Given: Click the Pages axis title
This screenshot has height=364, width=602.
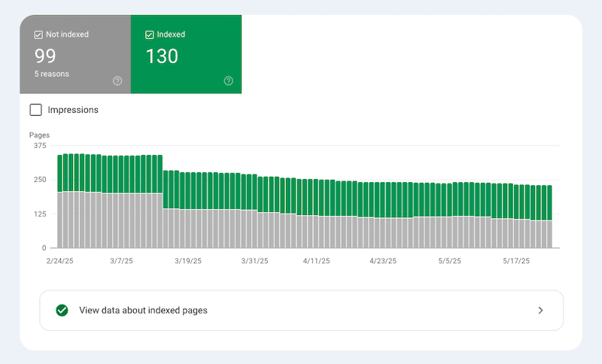Looking at the screenshot, I should tap(40, 135).
